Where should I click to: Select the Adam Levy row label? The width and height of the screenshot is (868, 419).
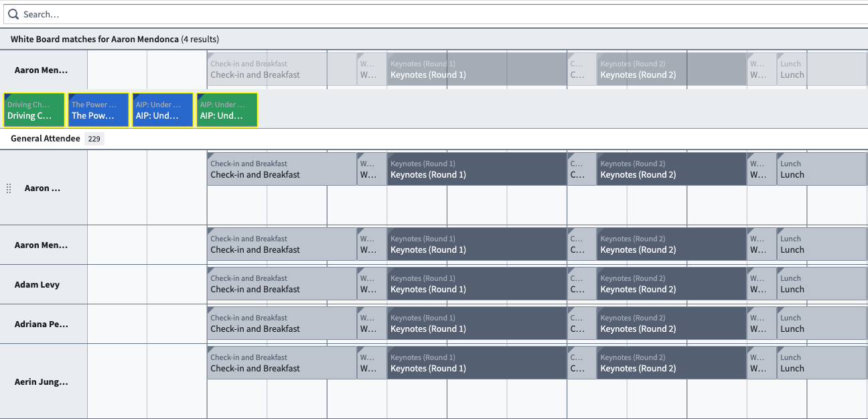tap(37, 284)
